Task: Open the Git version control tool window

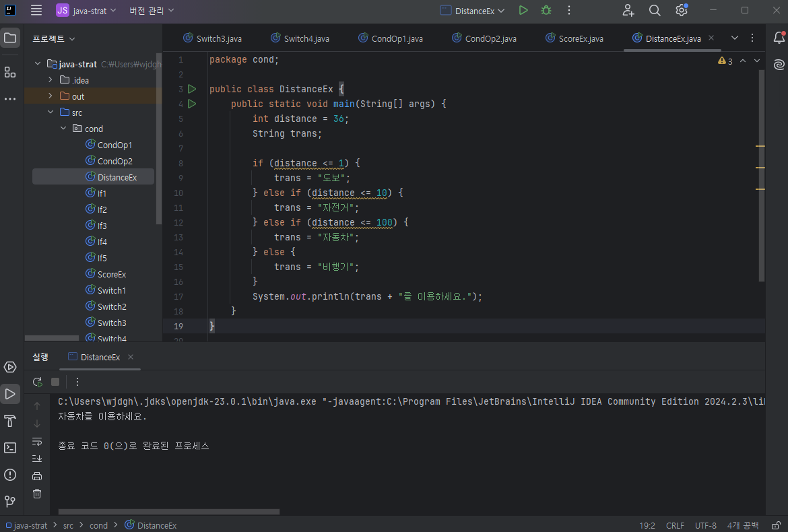Action: pos(10,502)
